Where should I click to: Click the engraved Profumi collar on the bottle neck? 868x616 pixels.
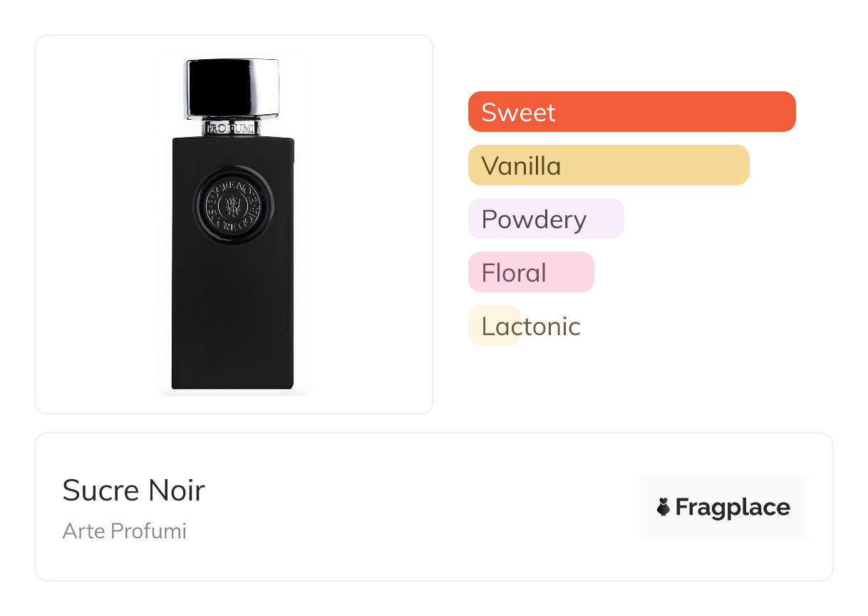(232, 128)
